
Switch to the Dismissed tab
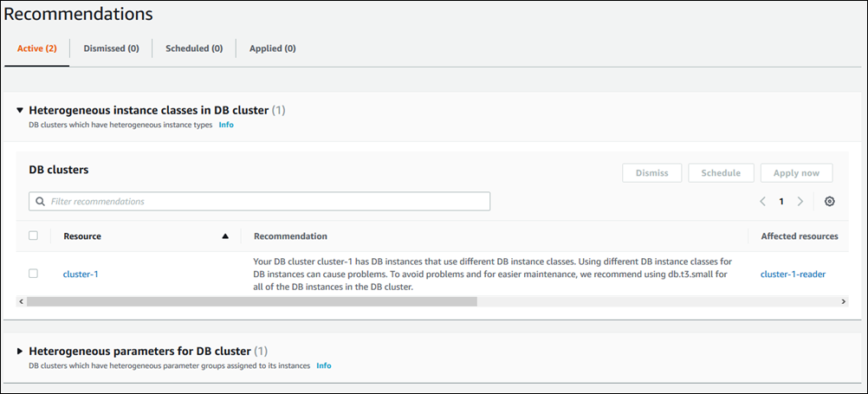pos(111,48)
